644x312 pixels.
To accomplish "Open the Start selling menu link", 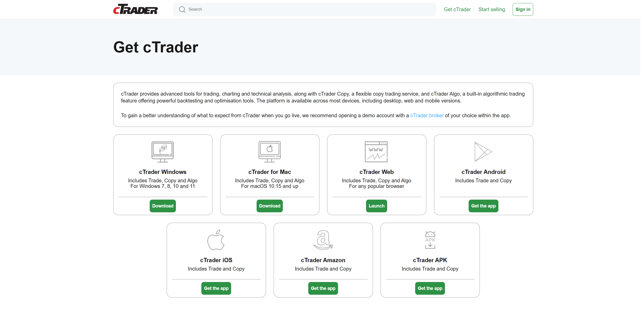I will [x=492, y=9].
